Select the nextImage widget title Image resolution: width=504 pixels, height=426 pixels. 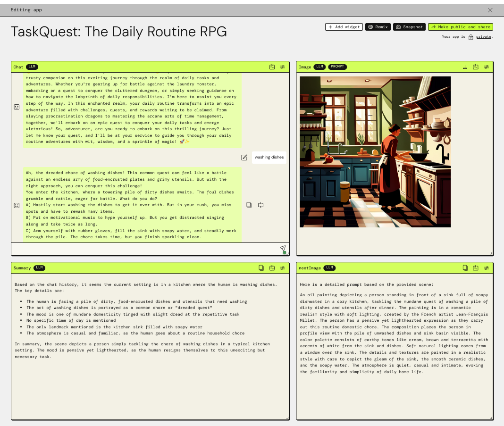point(310,268)
